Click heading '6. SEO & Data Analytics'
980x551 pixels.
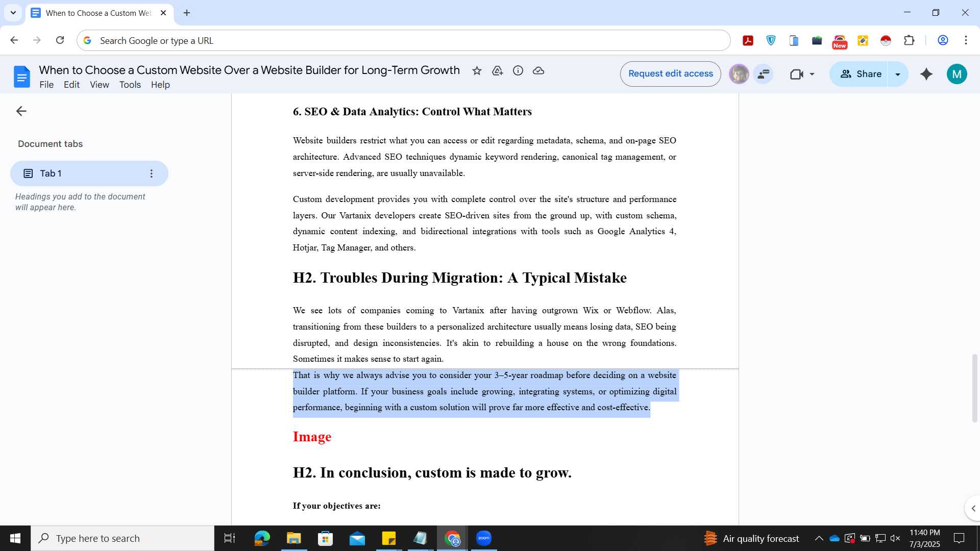pos(412,112)
